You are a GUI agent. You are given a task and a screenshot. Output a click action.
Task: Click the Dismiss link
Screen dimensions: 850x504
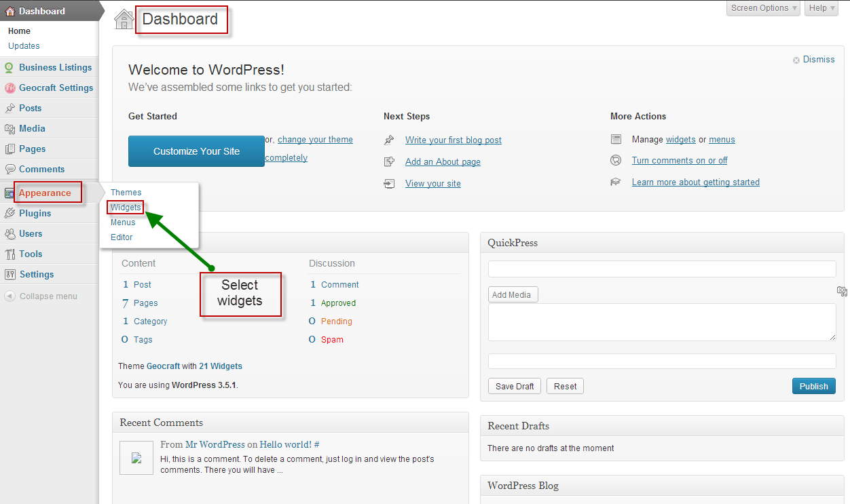pos(819,60)
